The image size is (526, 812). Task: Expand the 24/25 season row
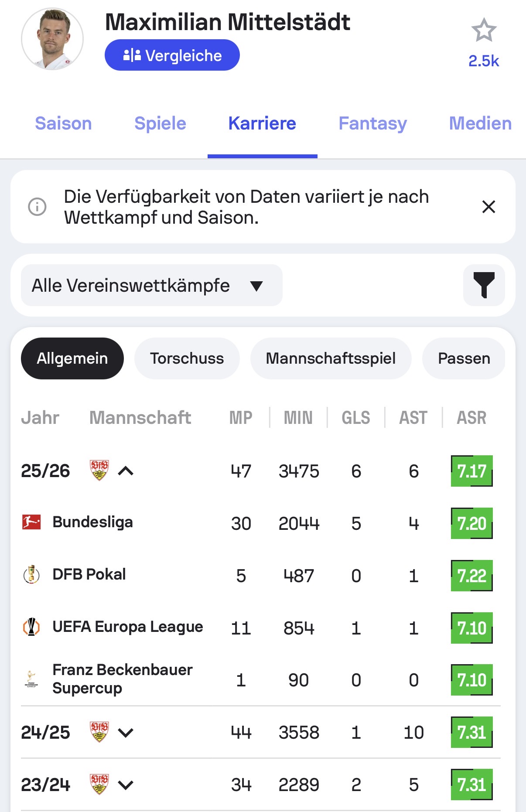pos(126,733)
